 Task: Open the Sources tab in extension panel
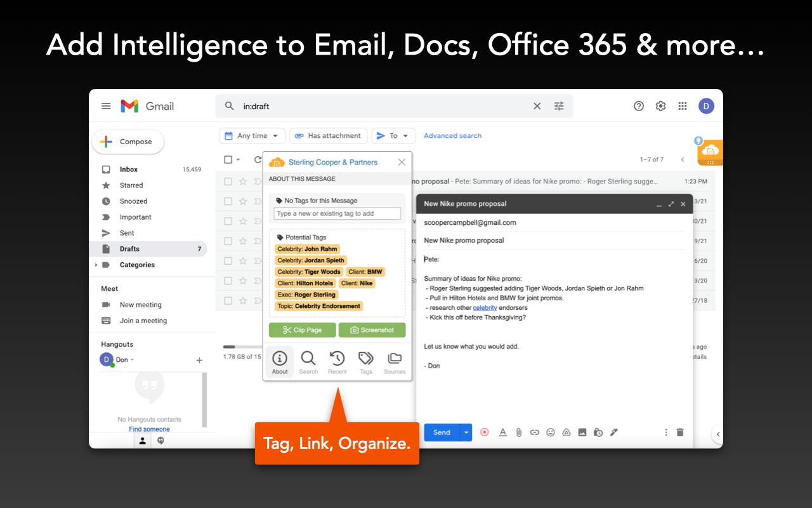[x=395, y=363]
